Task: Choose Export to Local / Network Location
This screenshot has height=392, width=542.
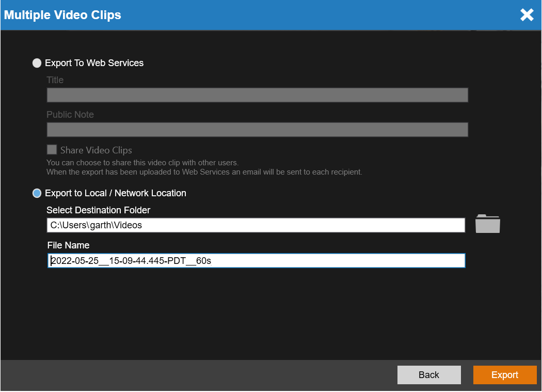Action: 37,193
